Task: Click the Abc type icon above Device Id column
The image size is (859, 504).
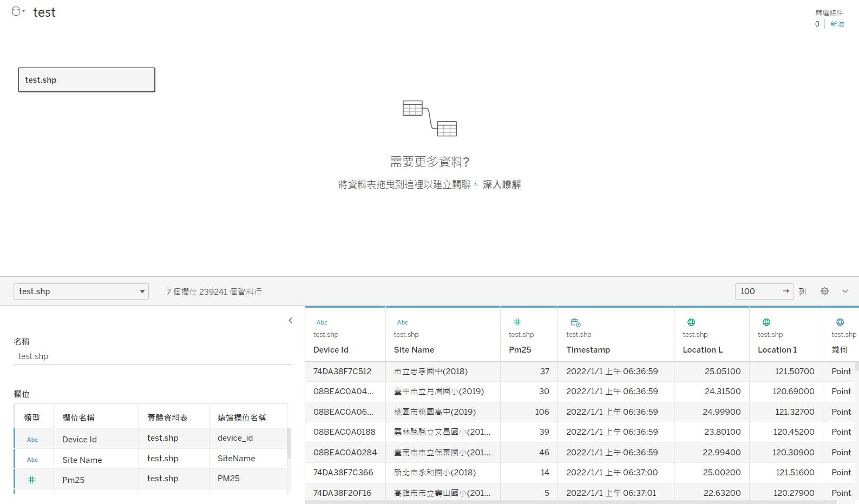Action: (x=322, y=322)
